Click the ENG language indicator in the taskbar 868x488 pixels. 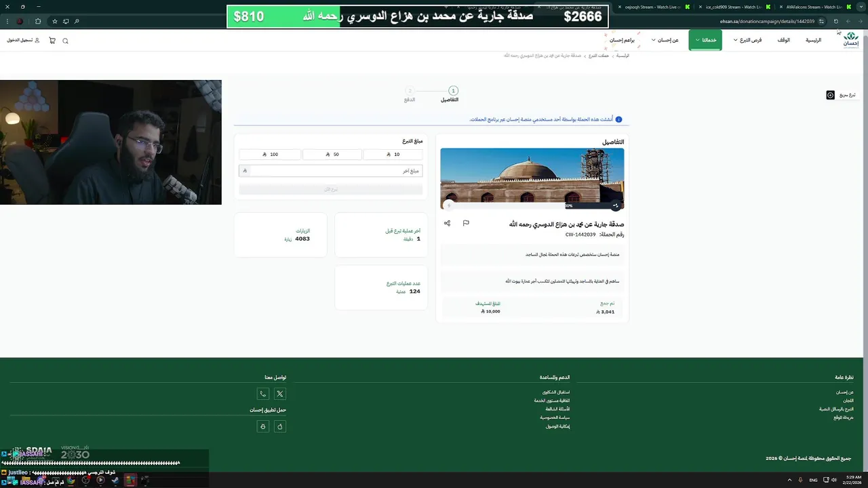(x=813, y=480)
